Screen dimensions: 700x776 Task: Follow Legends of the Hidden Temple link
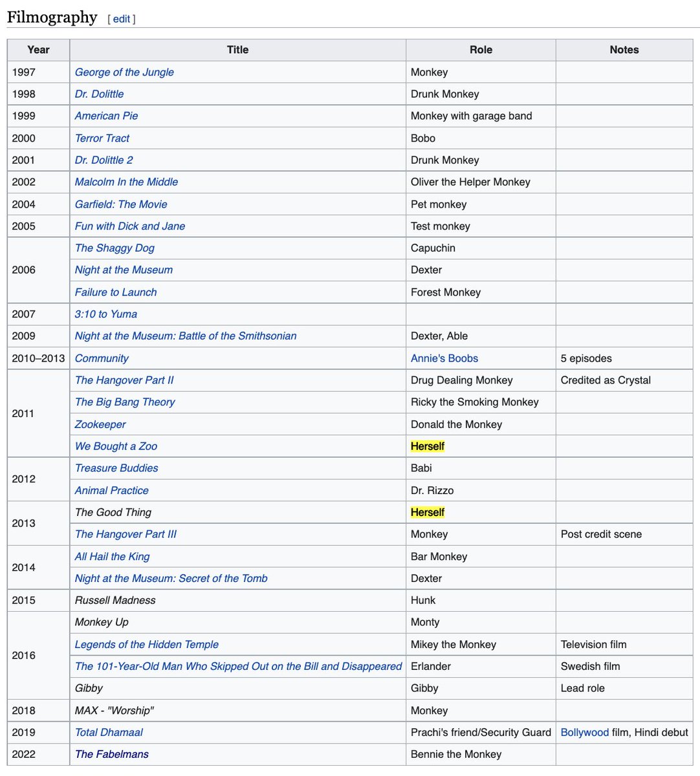coord(147,644)
